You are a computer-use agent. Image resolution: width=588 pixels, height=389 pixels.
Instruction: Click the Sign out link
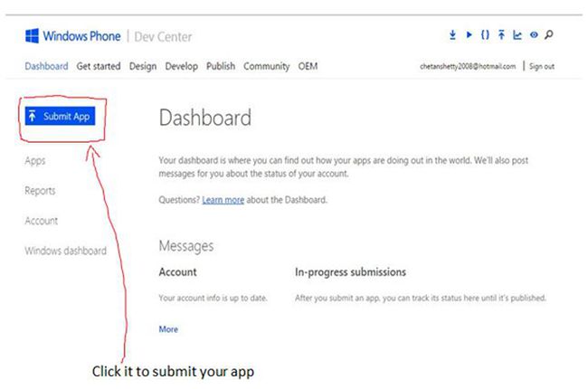click(542, 66)
